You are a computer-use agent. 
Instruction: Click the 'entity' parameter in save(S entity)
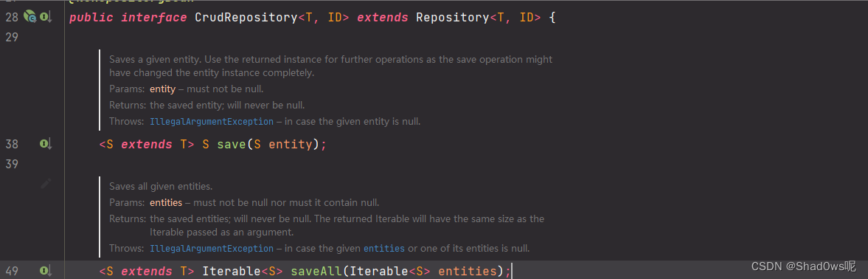point(291,145)
